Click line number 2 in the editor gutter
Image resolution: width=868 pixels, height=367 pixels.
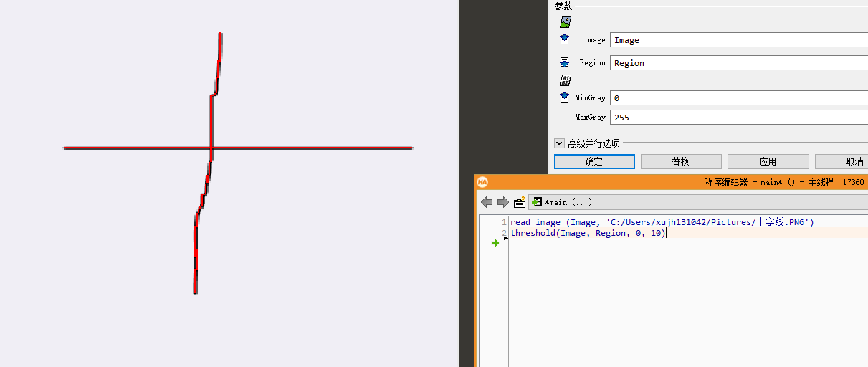tap(505, 233)
